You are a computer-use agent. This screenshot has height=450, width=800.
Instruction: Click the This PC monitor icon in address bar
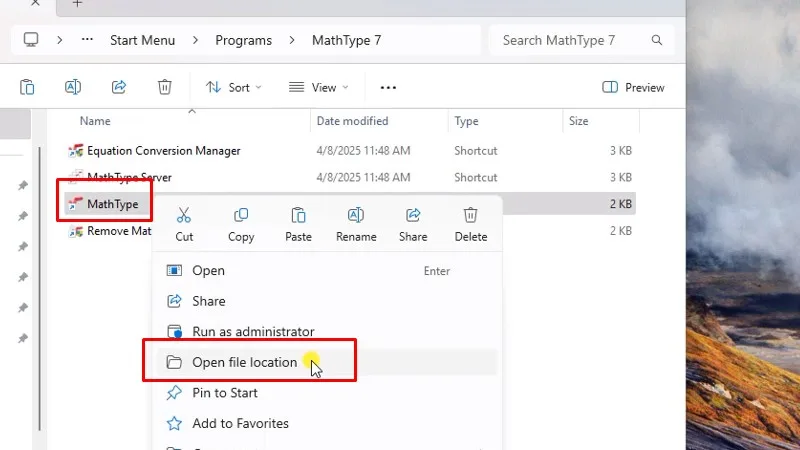[31, 40]
